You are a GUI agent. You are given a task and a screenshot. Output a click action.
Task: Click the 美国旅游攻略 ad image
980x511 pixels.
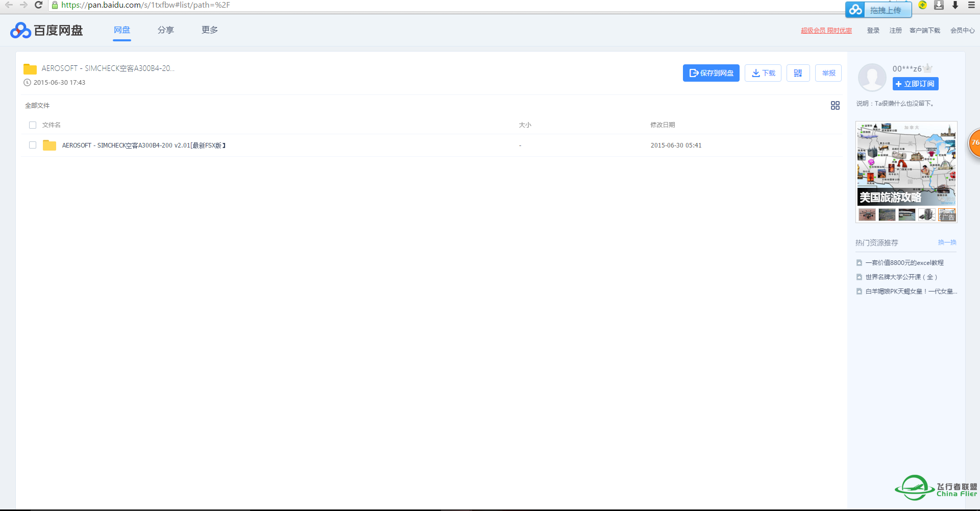[x=906, y=164]
